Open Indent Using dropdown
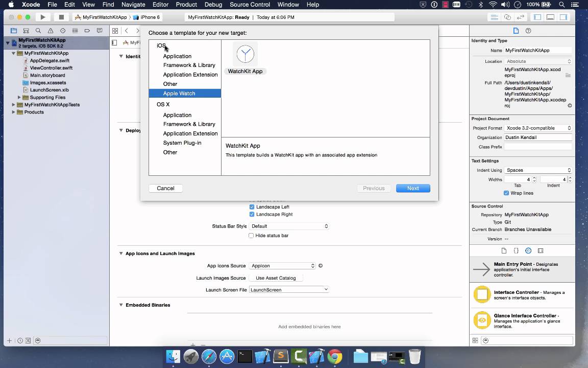 (538, 170)
